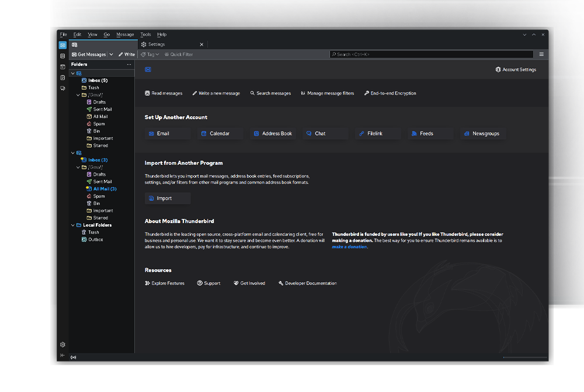Open the Edit menu
The image size is (584, 392).
click(77, 34)
